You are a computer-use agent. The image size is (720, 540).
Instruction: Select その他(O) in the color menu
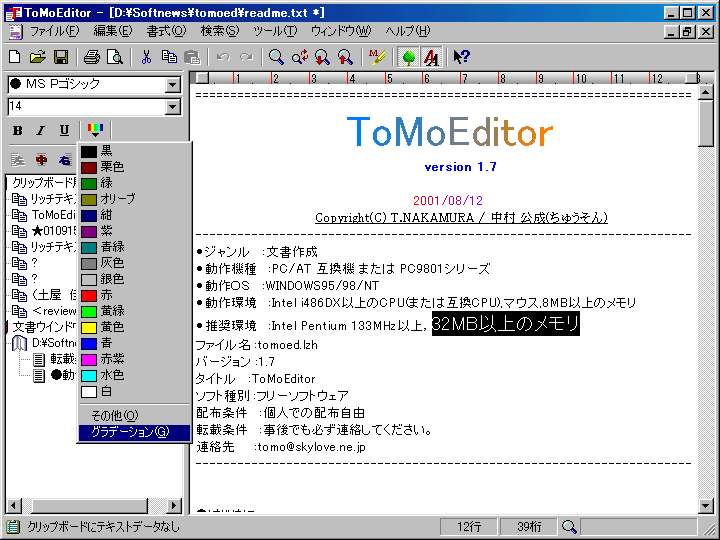(x=134, y=416)
